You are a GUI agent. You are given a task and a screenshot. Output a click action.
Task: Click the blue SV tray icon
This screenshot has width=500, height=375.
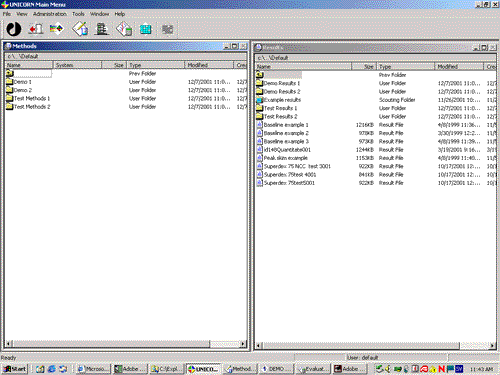coord(459,369)
